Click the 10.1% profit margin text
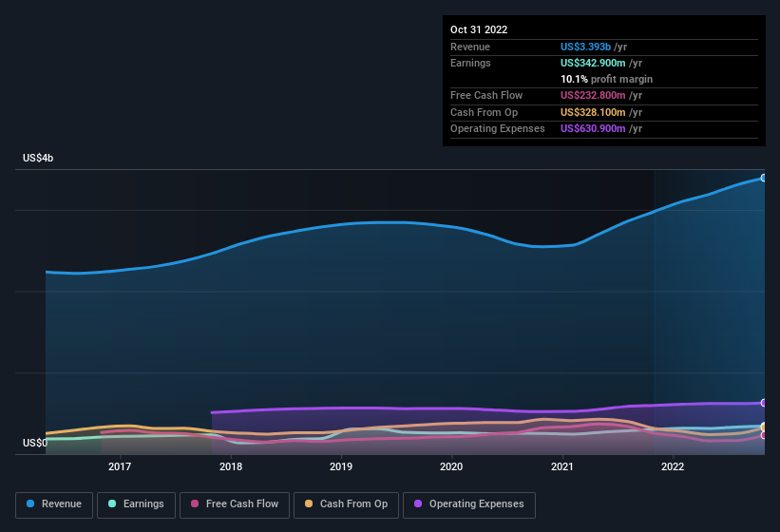 click(x=606, y=79)
